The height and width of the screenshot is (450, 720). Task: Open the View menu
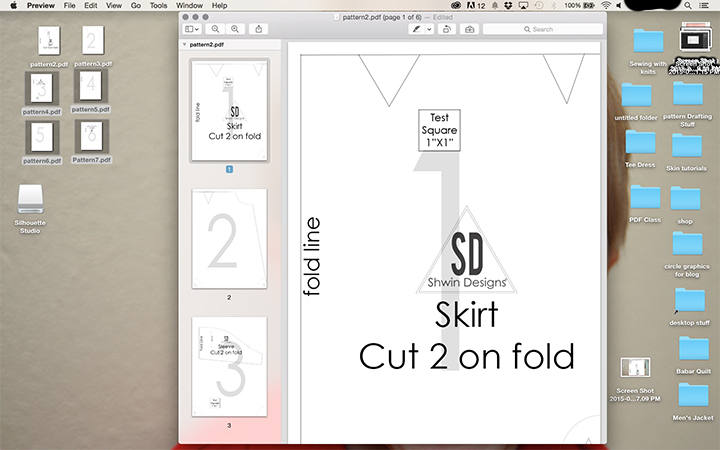[x=113, y=6]
